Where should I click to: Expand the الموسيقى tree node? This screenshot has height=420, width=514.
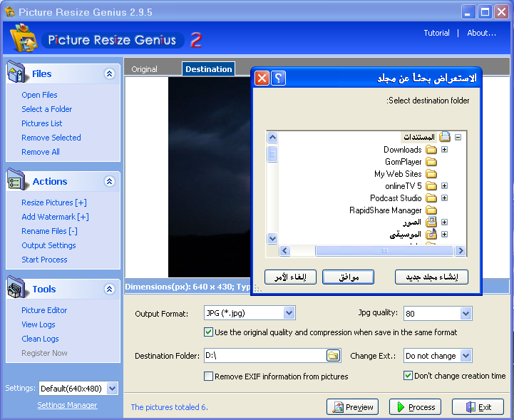coord(444,235)
